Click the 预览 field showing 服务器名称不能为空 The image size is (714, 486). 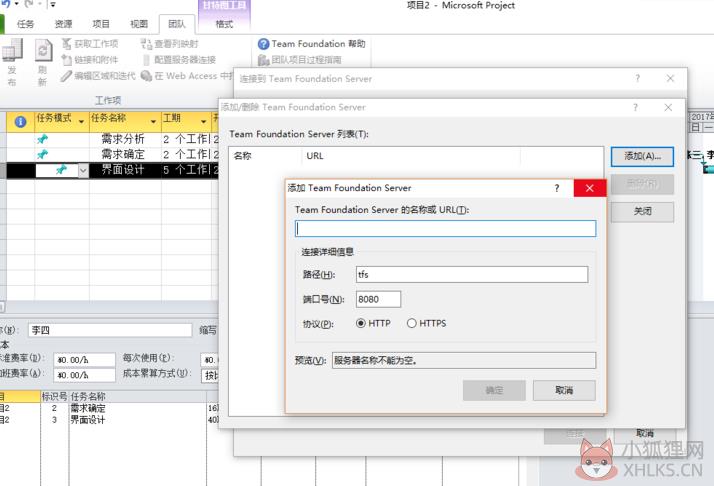pos(464,360)
